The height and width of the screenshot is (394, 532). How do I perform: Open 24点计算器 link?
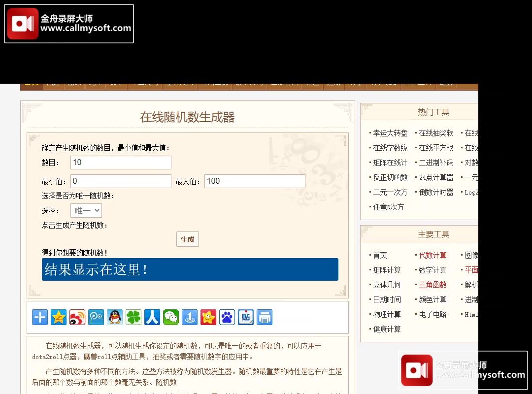tap(436, 177)
